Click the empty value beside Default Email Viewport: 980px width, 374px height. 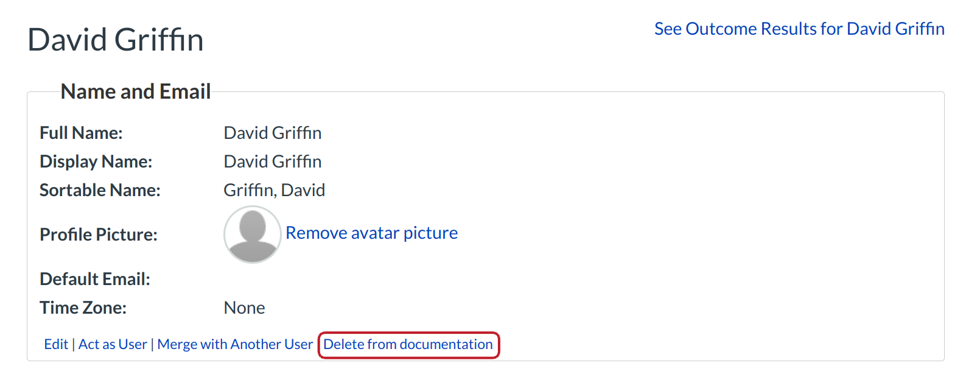(274, 279)
